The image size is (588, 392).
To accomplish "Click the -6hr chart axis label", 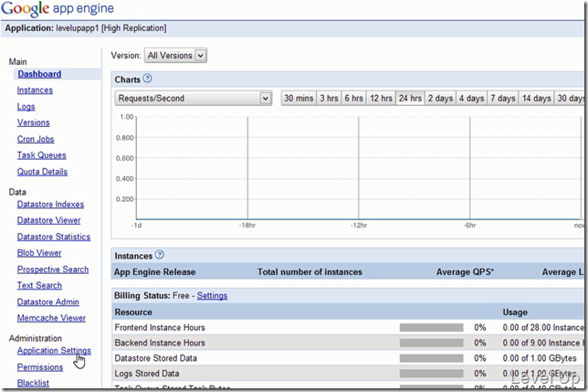I will click(x=469, y=226).
